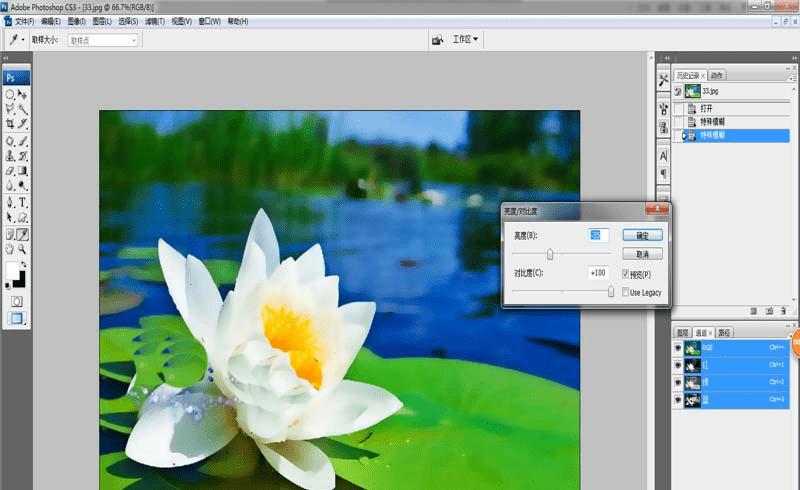800x490 pixels.
Task: Click the 对比度 contrast slider handle
Action: (611, 291)
